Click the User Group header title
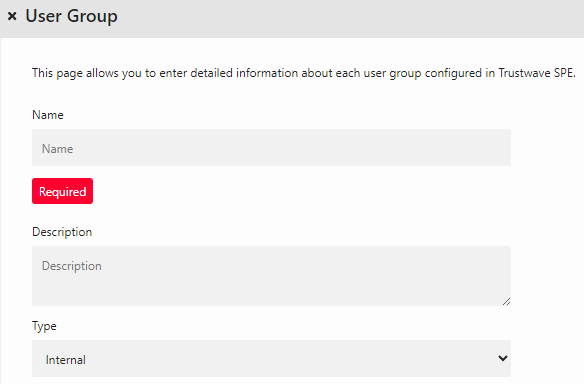This screenshot has height=384, width=584. [x=72, y=16]
